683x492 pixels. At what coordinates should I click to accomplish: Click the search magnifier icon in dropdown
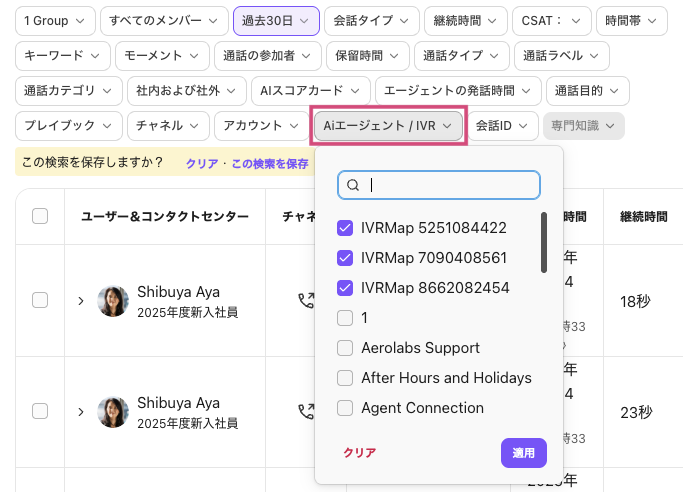pyautogui.click(x=353, y=185)
